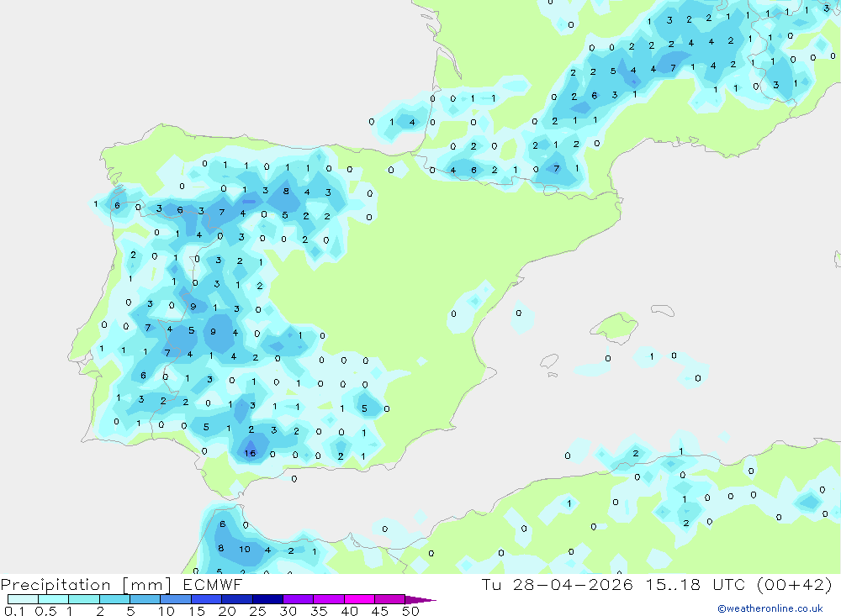The height and width of the screenshot is (616, 841).
Task: Click the very light cyan 0.1–0.5 legend swatch
Action: tap(23, 599)
